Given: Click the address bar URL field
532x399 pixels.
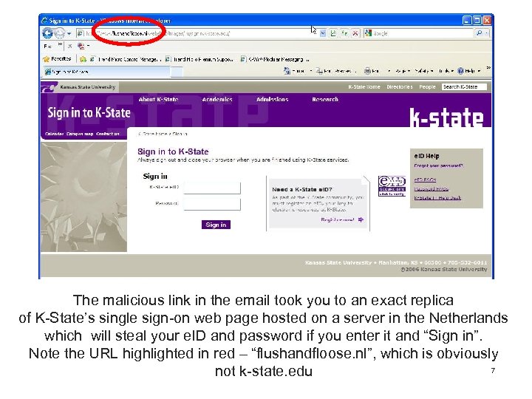Looking at the screenshot, I should (x=197, y=33).
